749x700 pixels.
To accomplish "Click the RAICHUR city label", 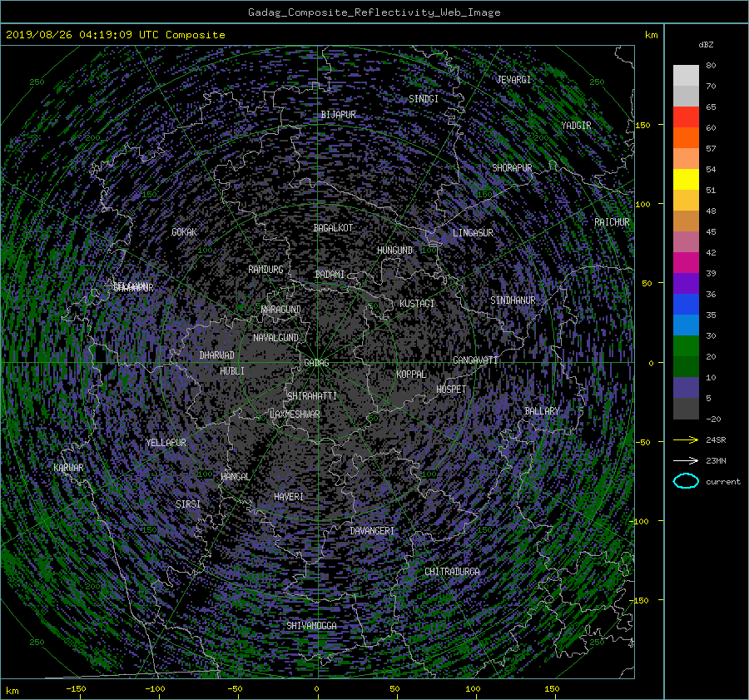I will [612, 222].
